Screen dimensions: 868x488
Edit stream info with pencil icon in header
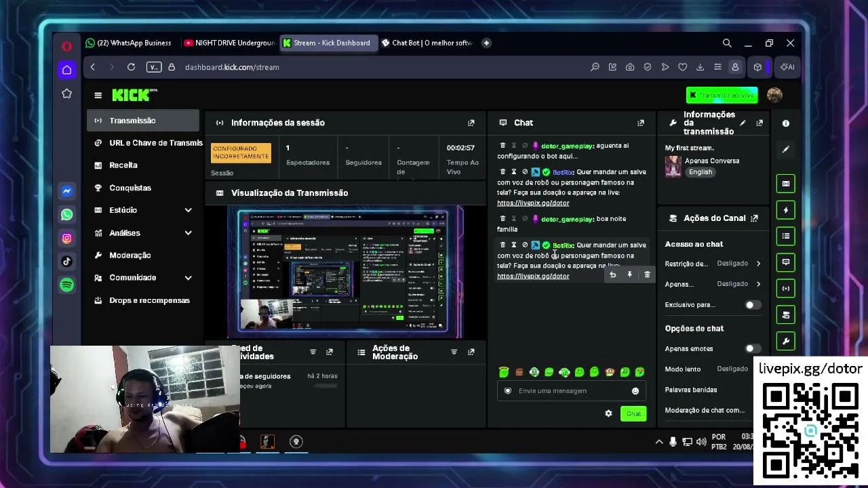coord(743,123)
